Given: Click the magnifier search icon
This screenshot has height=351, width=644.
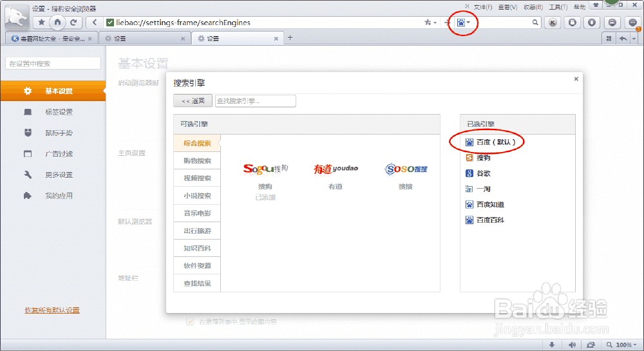Looking at the screenshot, I should (x=535, y=23).
